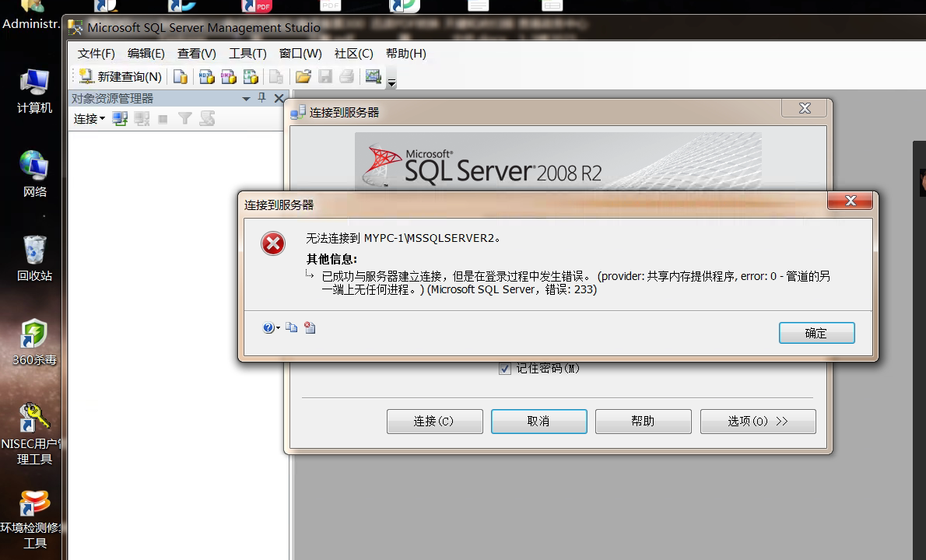Open the 编辑(E) menu
926x560 pixels.
pyautogui.click(x=146, y=54)
